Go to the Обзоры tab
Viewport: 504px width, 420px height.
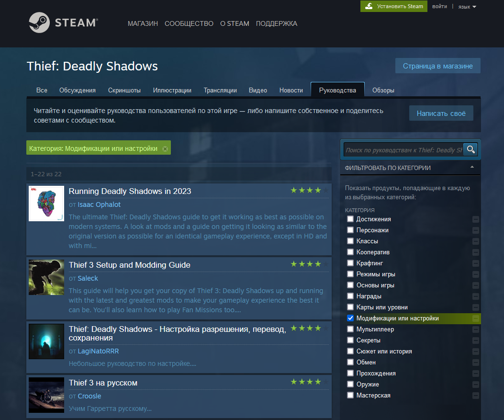click(383, 91)
